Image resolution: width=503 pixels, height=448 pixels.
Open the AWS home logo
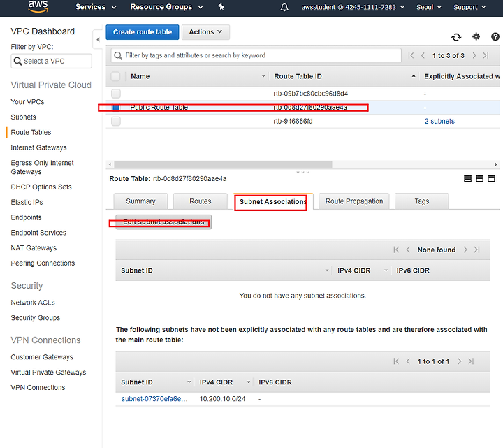click(x=38, y=6)
